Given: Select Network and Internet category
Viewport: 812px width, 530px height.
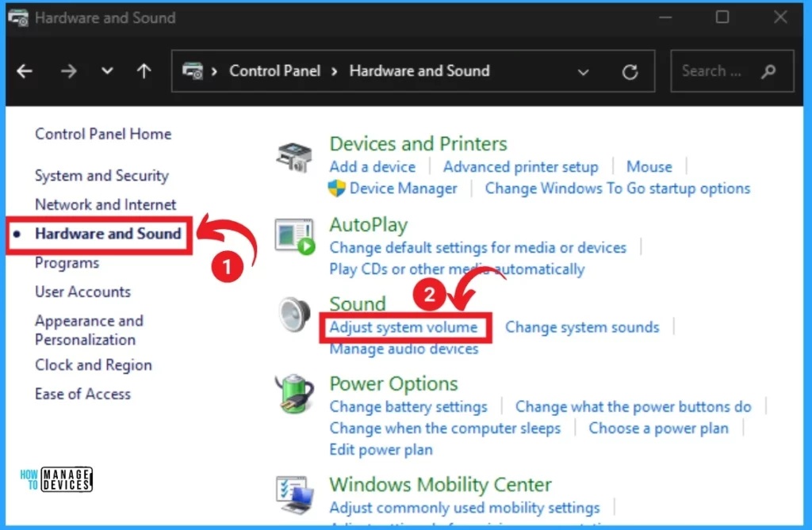Looking at the screenshot, I should [x=105, y=204].
